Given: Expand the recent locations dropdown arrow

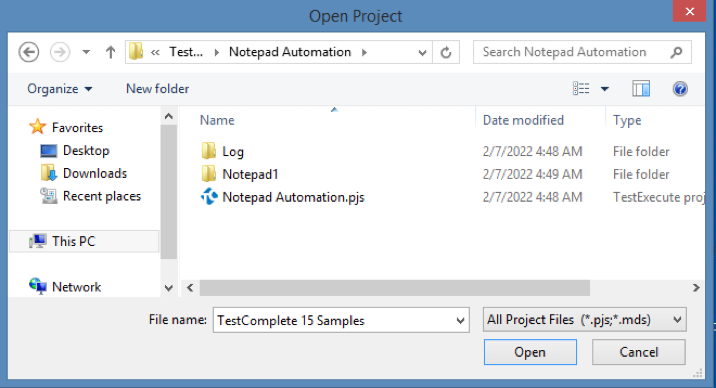Looking at the screenshot, I should pos(86,52).
